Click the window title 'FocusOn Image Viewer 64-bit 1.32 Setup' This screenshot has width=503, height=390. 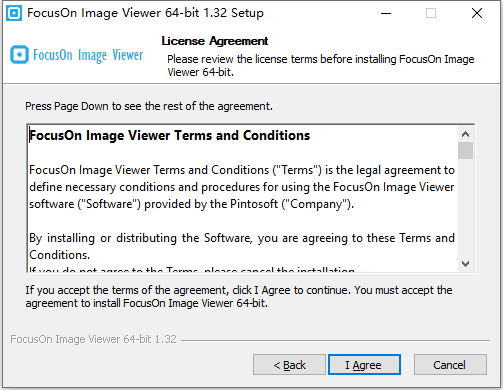(145, 13)
